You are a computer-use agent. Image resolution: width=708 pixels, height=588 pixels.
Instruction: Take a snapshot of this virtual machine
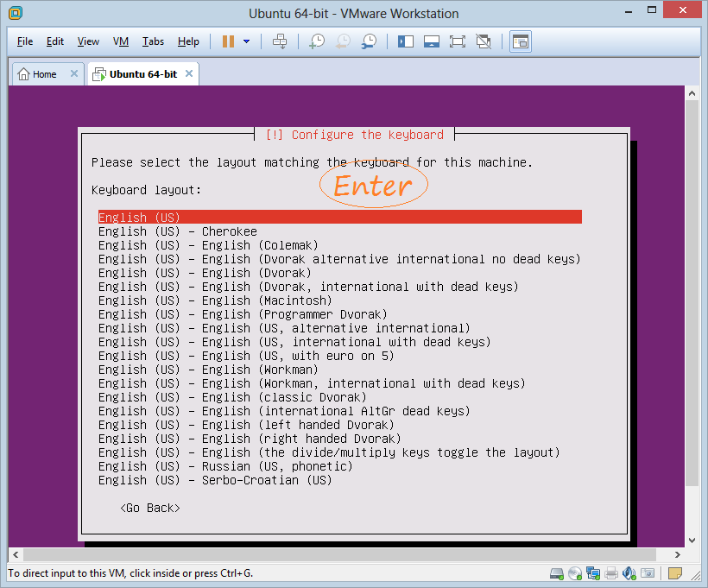(x=317, y=41)
